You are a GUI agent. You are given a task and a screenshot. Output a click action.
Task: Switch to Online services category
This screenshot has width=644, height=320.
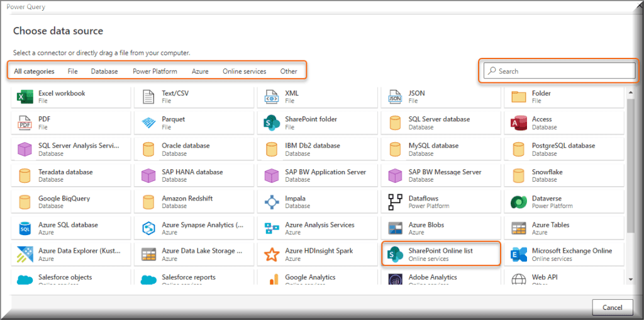245,71
